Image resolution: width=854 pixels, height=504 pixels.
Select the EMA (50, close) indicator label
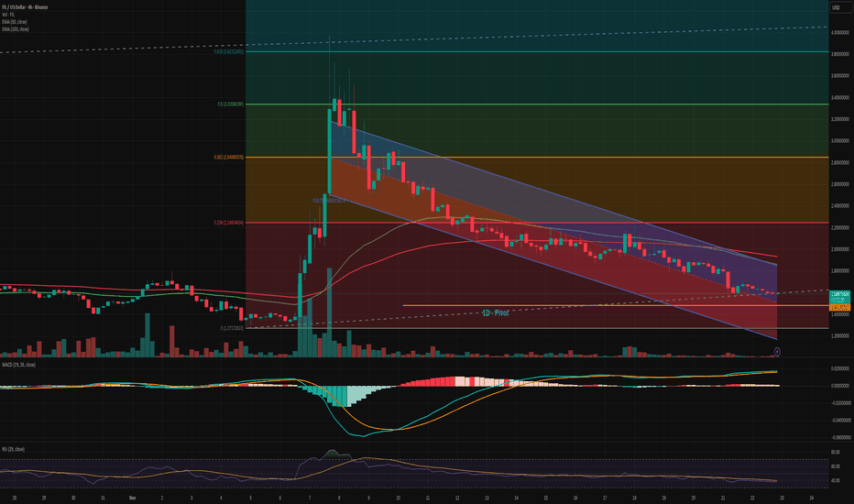[x=17, y=19]
